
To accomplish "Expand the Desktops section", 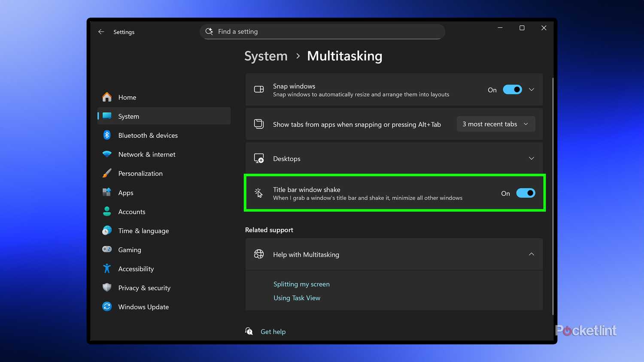I will 532,158.
